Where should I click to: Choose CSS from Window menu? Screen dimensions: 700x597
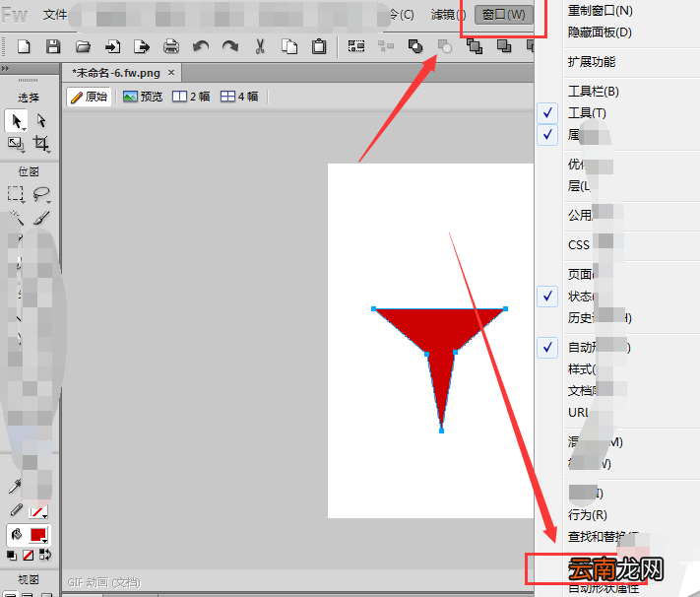[579, 245]
